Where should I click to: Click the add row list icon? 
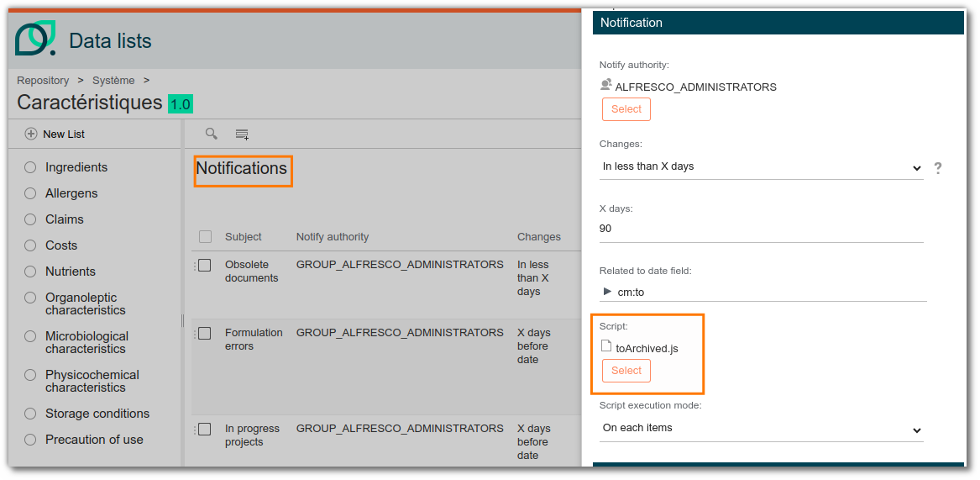[x=242, y=134]
